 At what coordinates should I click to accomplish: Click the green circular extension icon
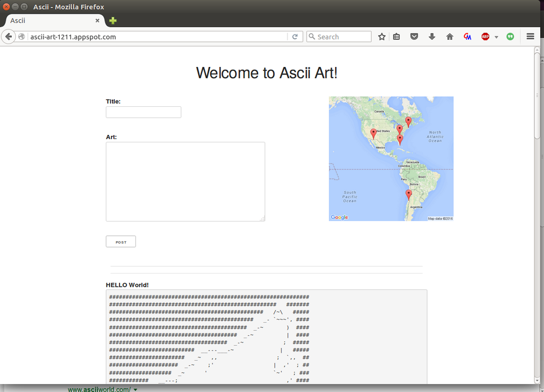click(x=509, y=37)
